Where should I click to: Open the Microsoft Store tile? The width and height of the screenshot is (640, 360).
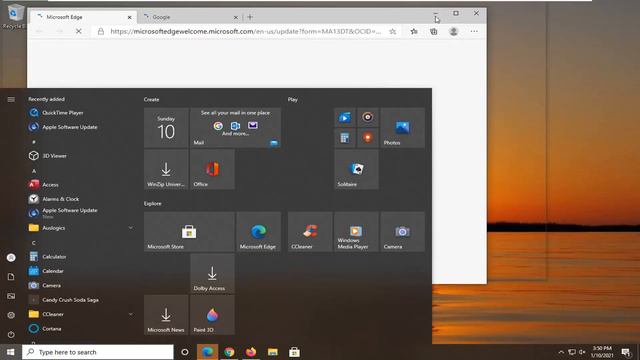tap(189, 231)
